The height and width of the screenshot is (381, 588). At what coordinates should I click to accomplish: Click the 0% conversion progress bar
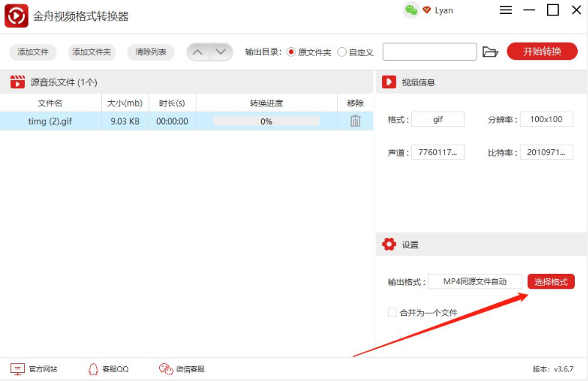(x=266, y=121)
